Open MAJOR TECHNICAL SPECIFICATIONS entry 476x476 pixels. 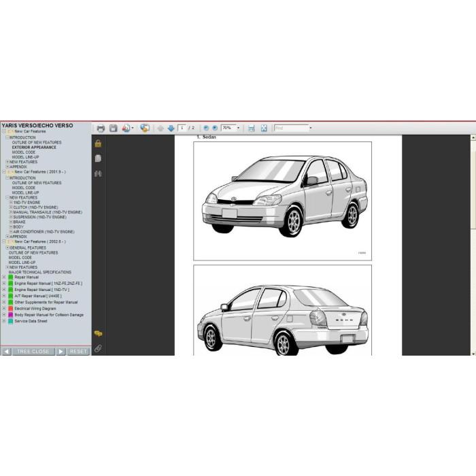tap(39, 272)
